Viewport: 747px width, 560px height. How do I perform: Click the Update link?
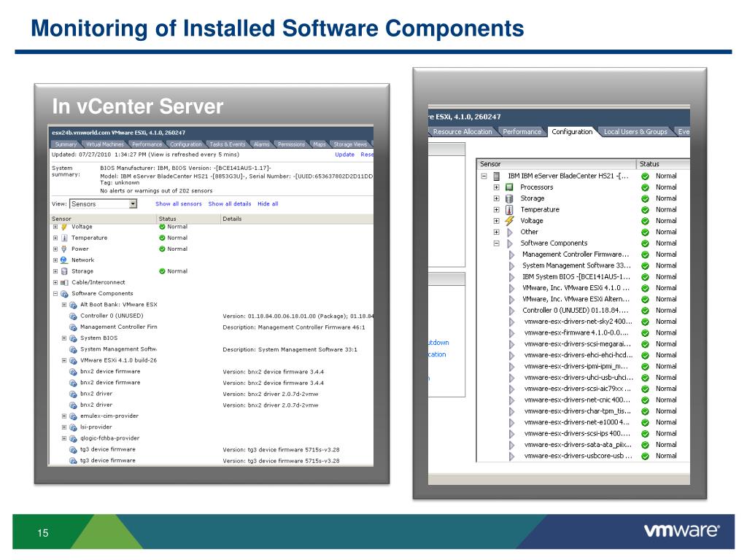tap(344, 155)
